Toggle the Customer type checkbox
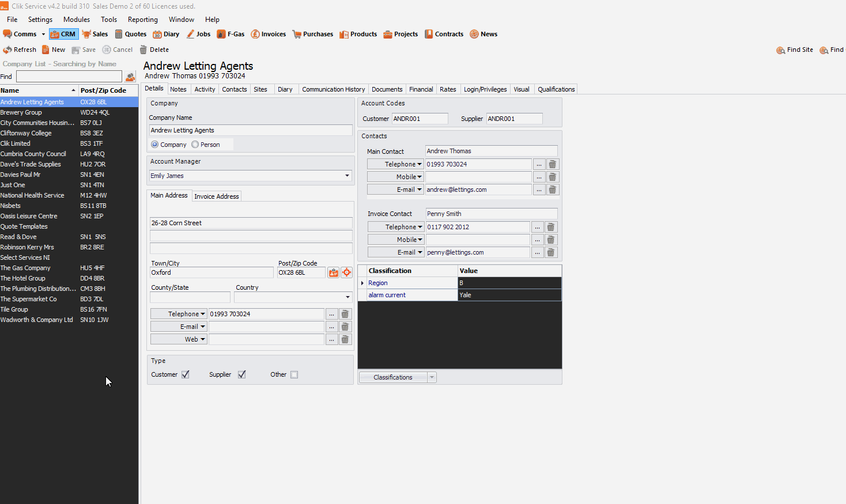The height and width of the screenshot is (504, 846). 186,374
